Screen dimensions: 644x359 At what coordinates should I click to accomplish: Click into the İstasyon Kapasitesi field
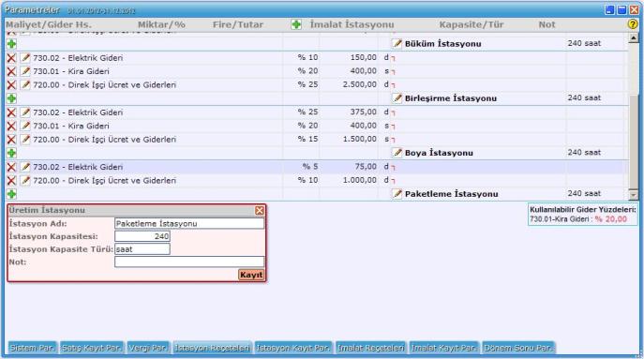point(142,236)
